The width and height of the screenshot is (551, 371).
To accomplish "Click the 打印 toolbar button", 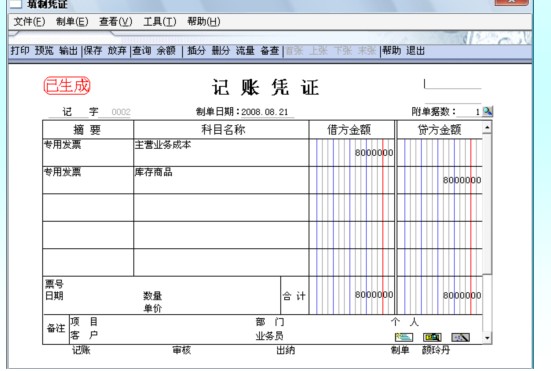I will 20,51.
